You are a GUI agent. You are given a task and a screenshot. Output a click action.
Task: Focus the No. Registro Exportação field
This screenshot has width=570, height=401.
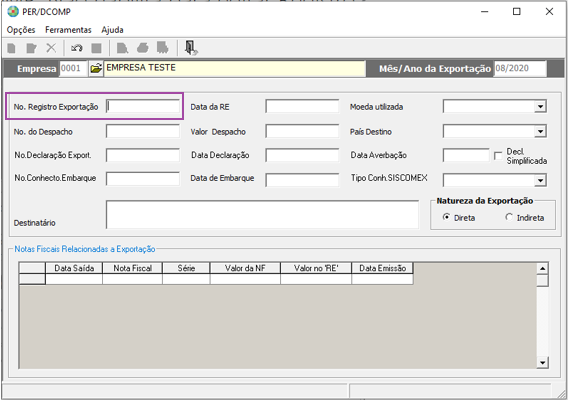[143, 107]
